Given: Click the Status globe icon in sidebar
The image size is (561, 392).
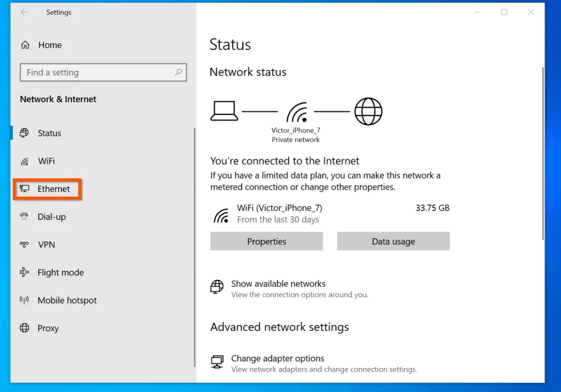Looking at the screenshot, I should coord(25,132).
